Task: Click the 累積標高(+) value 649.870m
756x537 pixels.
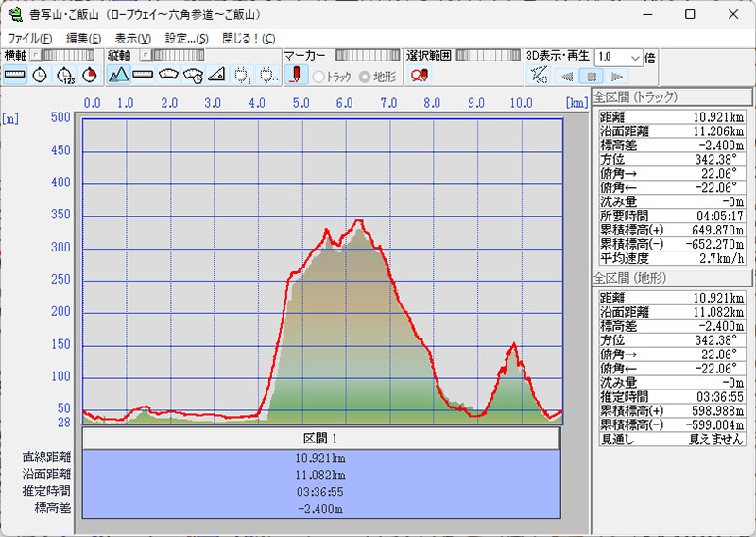Action: 718,230
